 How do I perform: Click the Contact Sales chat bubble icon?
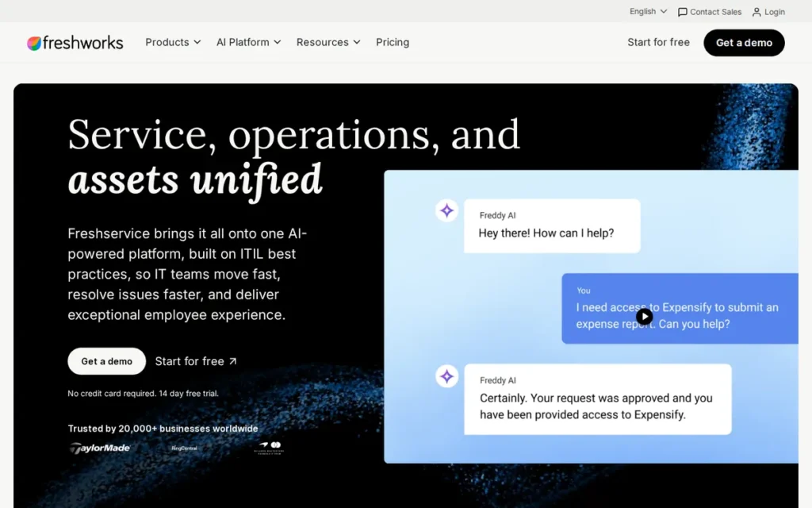683,12
